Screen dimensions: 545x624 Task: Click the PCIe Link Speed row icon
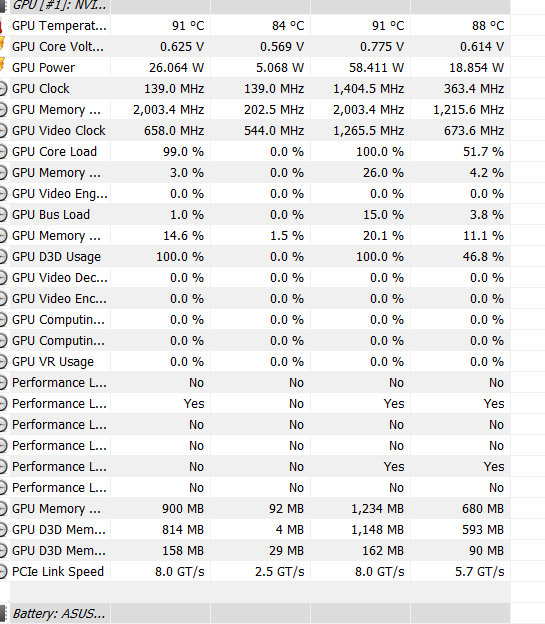tap(3, 571)
